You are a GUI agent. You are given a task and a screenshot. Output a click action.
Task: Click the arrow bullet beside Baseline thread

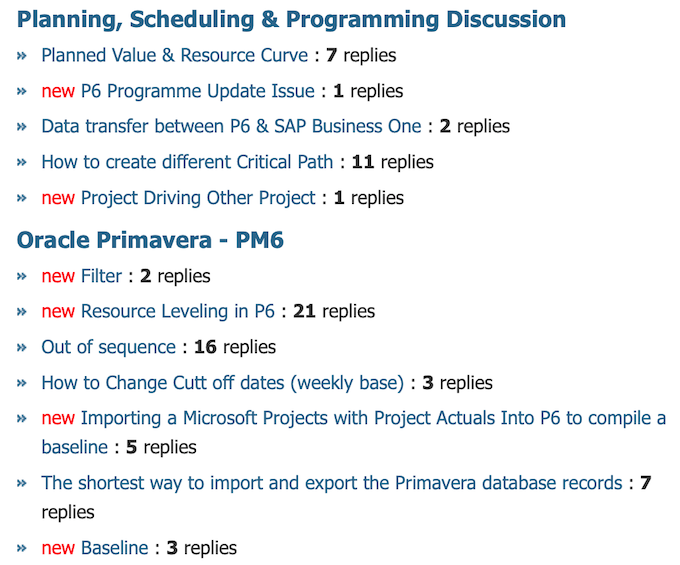22,549
